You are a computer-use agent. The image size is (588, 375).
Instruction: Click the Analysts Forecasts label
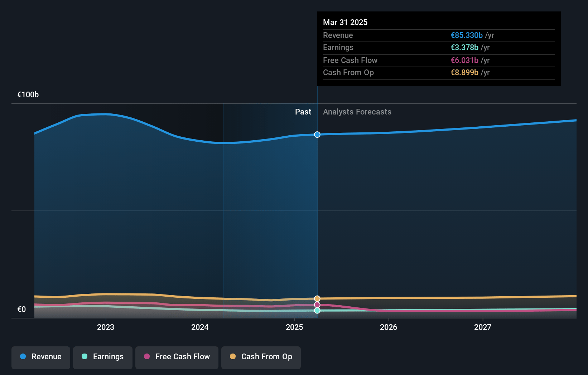[x=357, y=112]
